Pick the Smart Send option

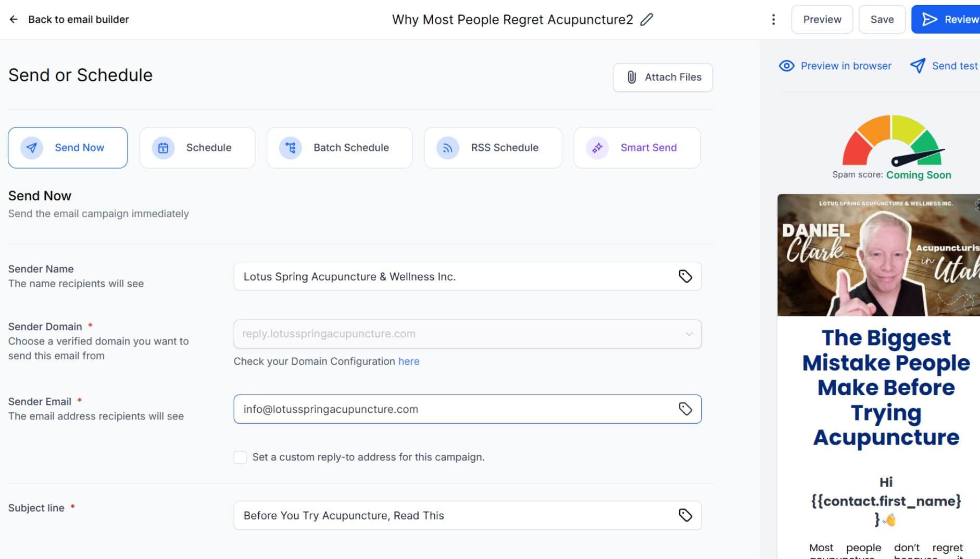tap(636, 148)
